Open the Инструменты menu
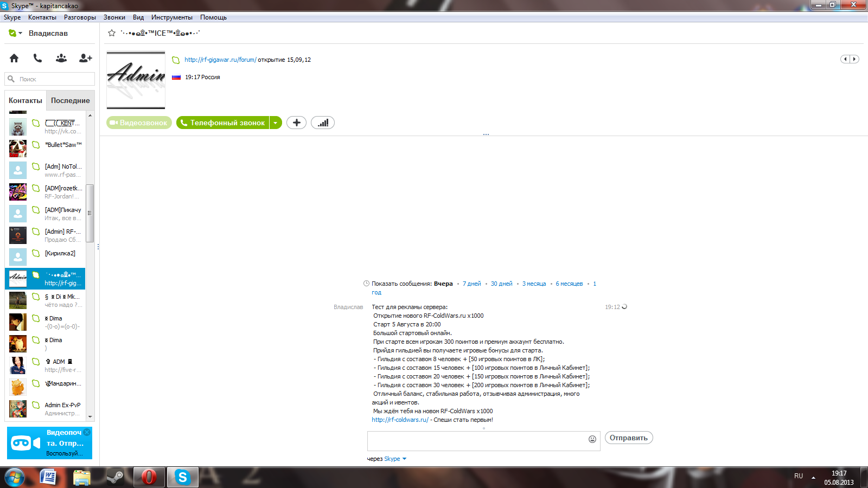 [172, 17]
